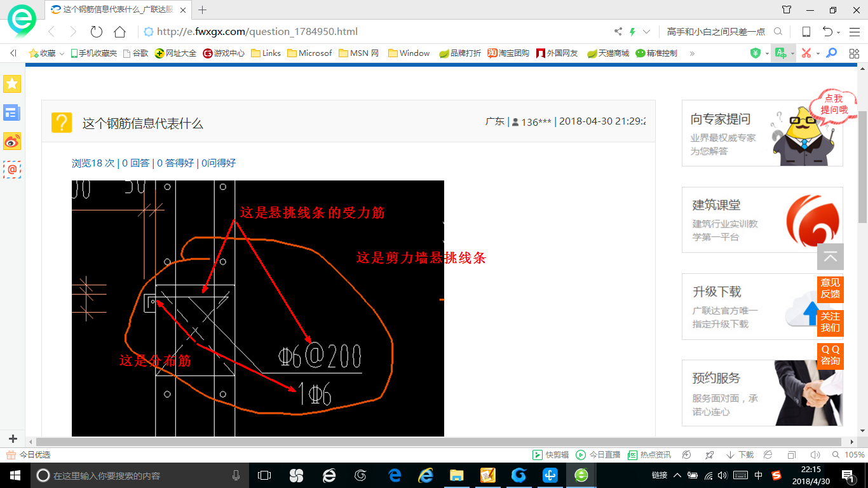This screenshot has height=488, width=868.
Task: Open 外国网友 bookmark
Action: click(557, 53)
